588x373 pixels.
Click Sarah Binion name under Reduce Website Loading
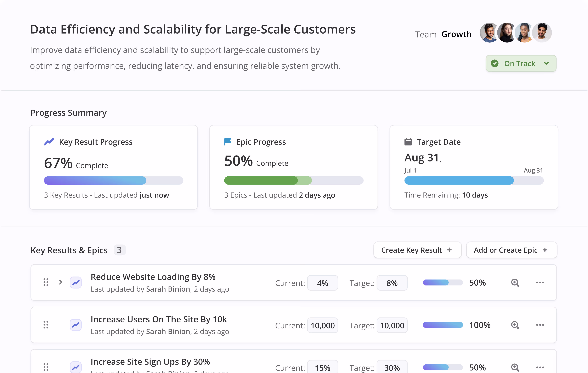[168, 289]
